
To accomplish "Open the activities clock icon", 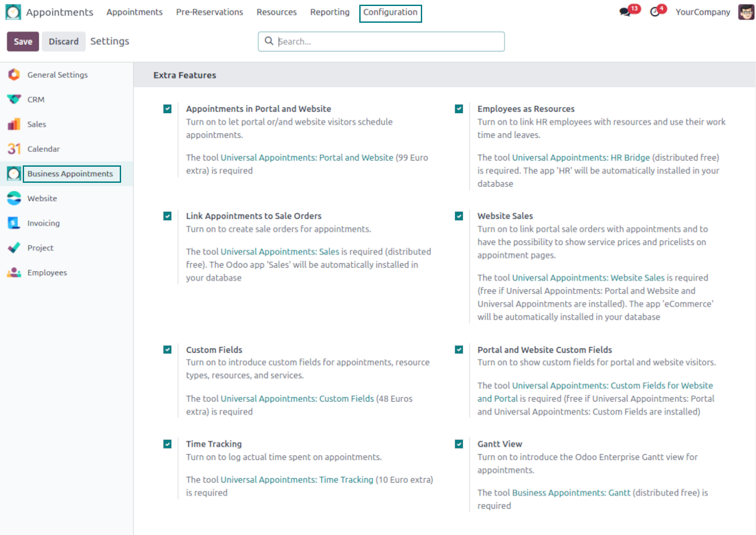I will click(x=654, y=12).
